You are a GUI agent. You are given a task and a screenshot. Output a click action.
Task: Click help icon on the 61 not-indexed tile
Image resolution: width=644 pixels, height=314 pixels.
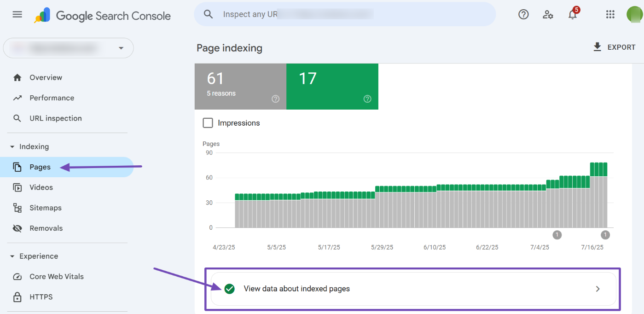click(x=275, y=99)
